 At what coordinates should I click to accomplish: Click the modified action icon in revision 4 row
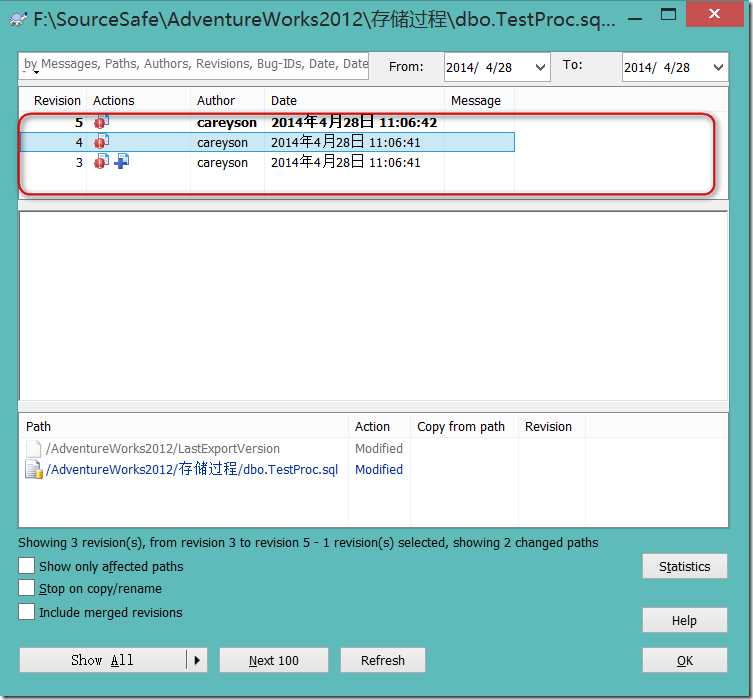(101, 142)
